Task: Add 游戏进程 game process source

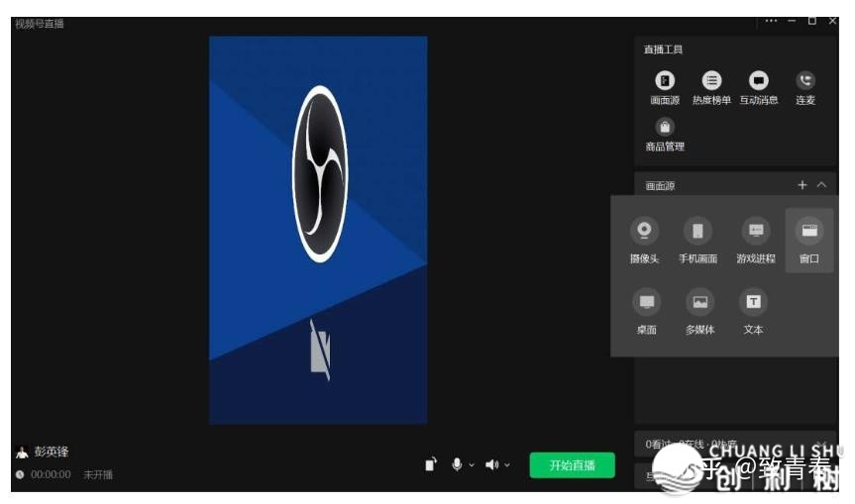Action: (x=756, y=240)
